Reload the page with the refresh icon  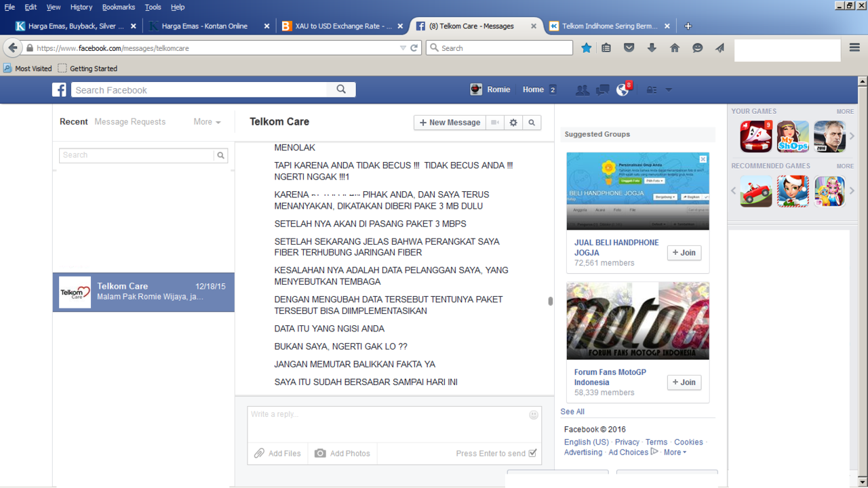tap(414, 48)
